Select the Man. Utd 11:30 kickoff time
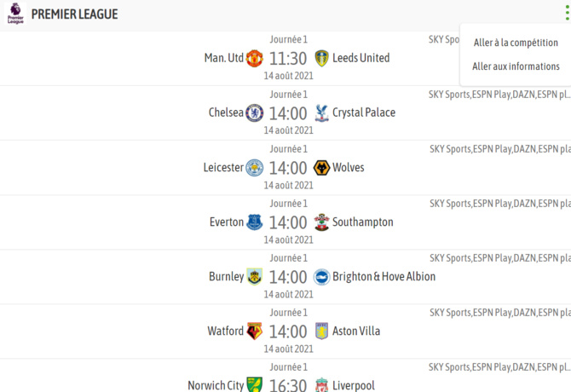571x392 pixels. [288, 59]
